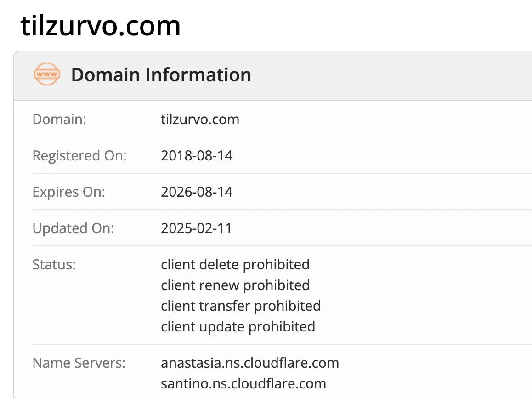Click the Registered On: label
The image size is (532, 399).
tap(79, 155)
